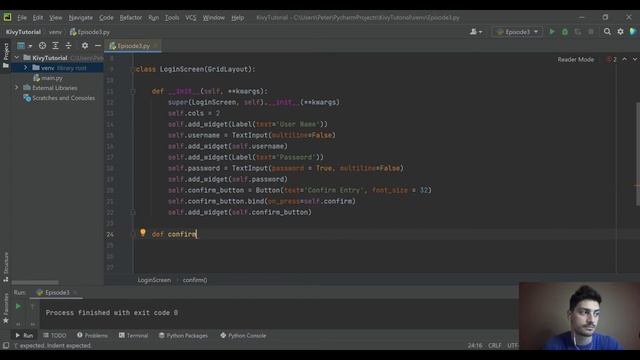Open the VCS menu
This screenshot has width=640, height=360.
191,18
